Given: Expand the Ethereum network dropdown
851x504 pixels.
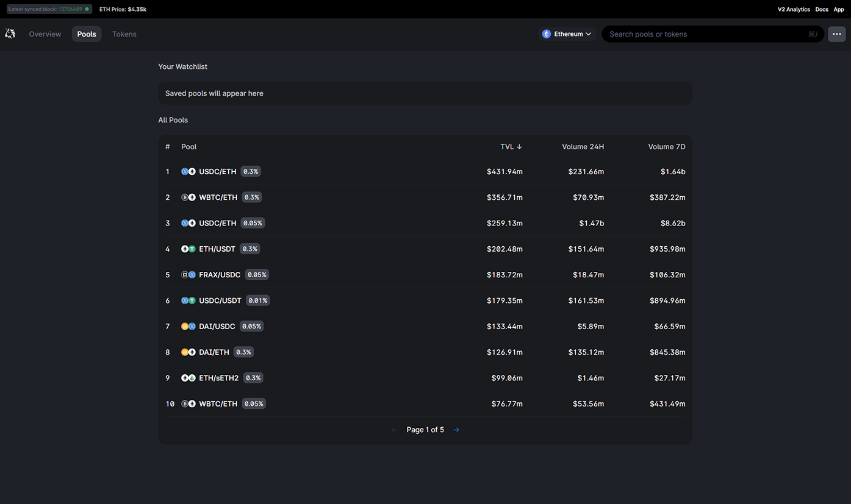Looking at the screenshot, I should (567, 34).
